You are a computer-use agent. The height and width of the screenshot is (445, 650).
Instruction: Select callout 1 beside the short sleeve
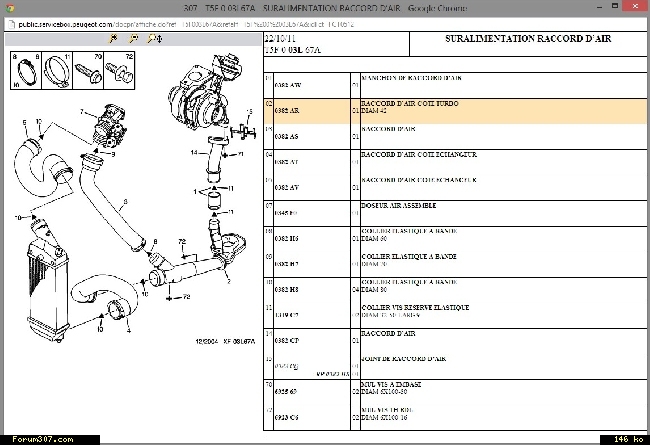pos(195,192)
